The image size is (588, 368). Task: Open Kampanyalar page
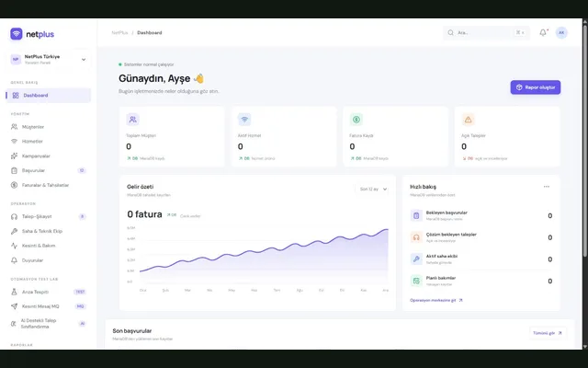49,155
